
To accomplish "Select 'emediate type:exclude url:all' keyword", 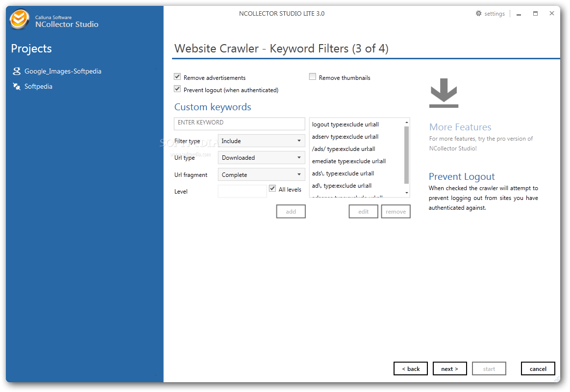I will coord(348,161).
